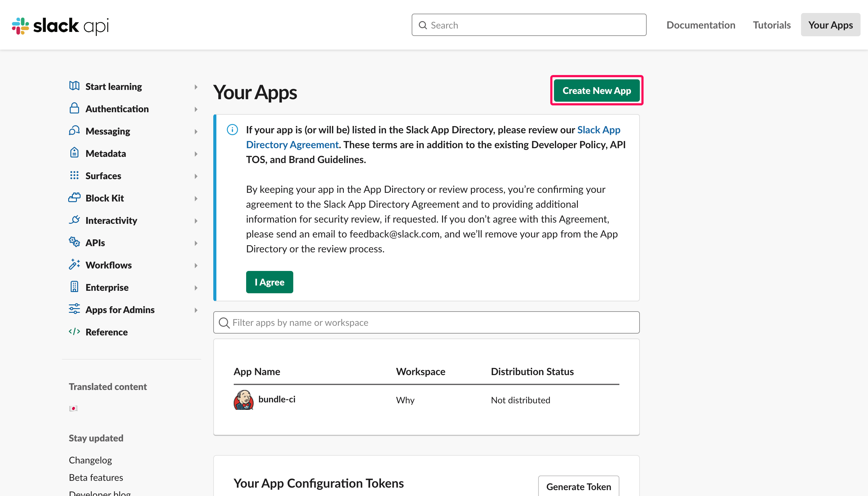This screenshot has height=496, width=868.
Task: Focus the filter apps by name field
Action: tap(426, 322)
